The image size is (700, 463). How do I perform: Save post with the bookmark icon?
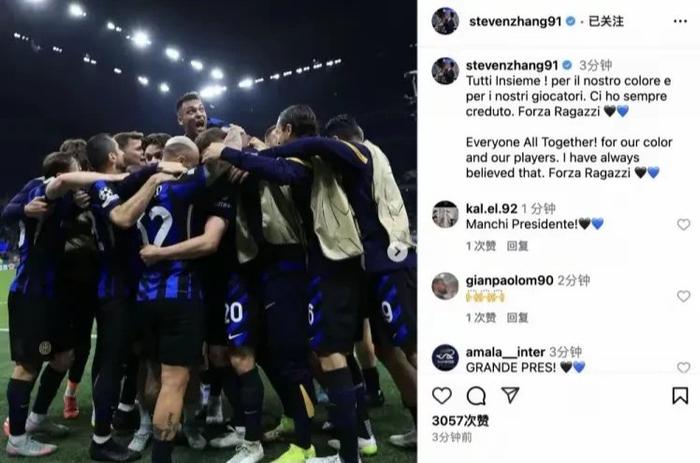pyautogui.click(x=680, y=396)
